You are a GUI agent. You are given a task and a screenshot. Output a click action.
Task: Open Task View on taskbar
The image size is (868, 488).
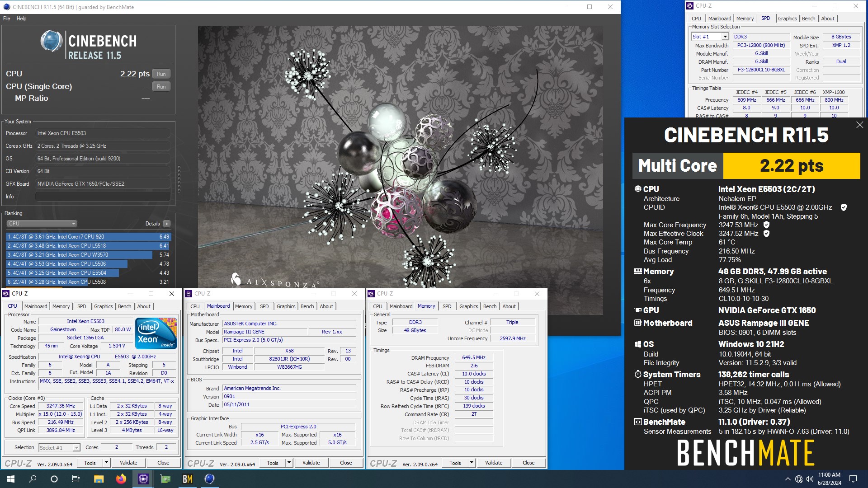point(76,479)
